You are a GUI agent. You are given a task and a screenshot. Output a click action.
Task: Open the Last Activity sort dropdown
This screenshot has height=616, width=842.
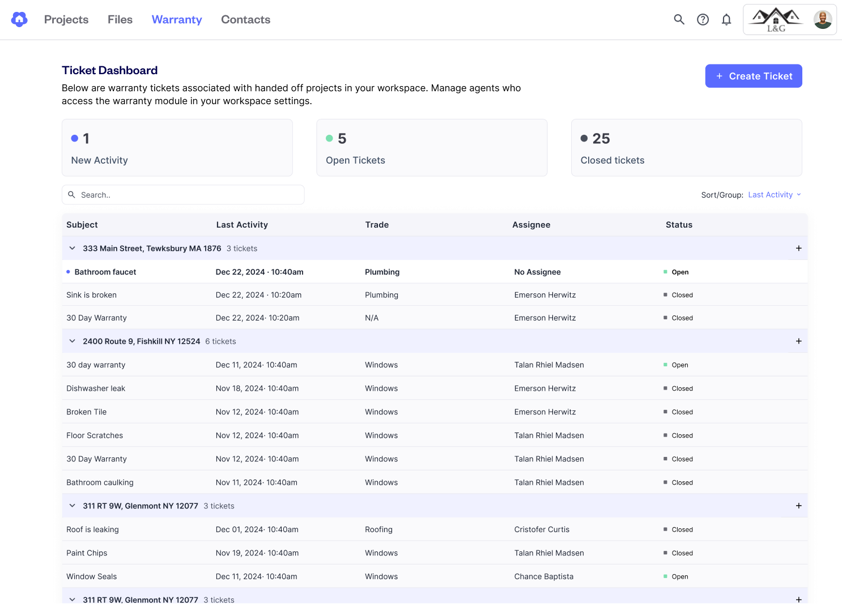tap(775, 195)
